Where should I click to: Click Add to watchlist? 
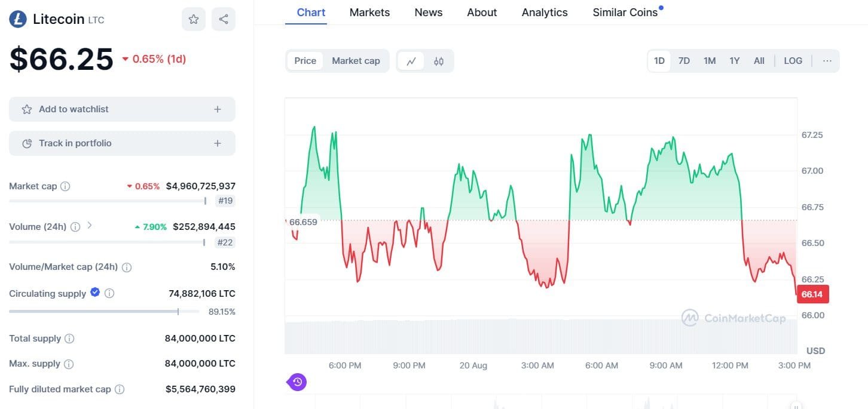[x=122, y=109]
